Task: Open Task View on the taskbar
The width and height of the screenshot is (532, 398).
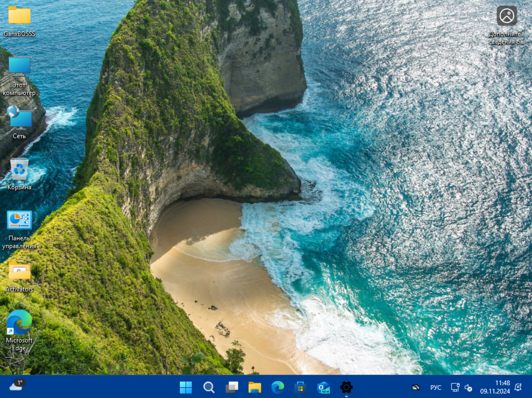Action: point(232,387)
